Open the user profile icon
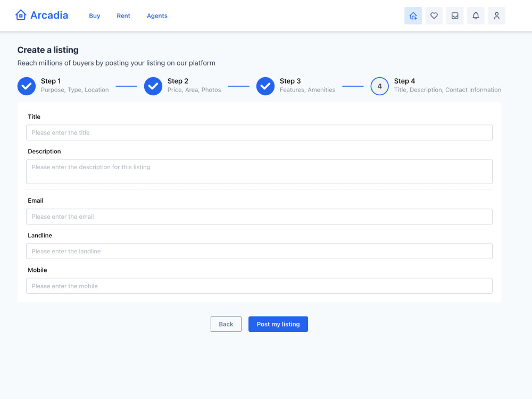Image resolution: width=532 pixels, height=399 pixels. [x=496, y=15]
